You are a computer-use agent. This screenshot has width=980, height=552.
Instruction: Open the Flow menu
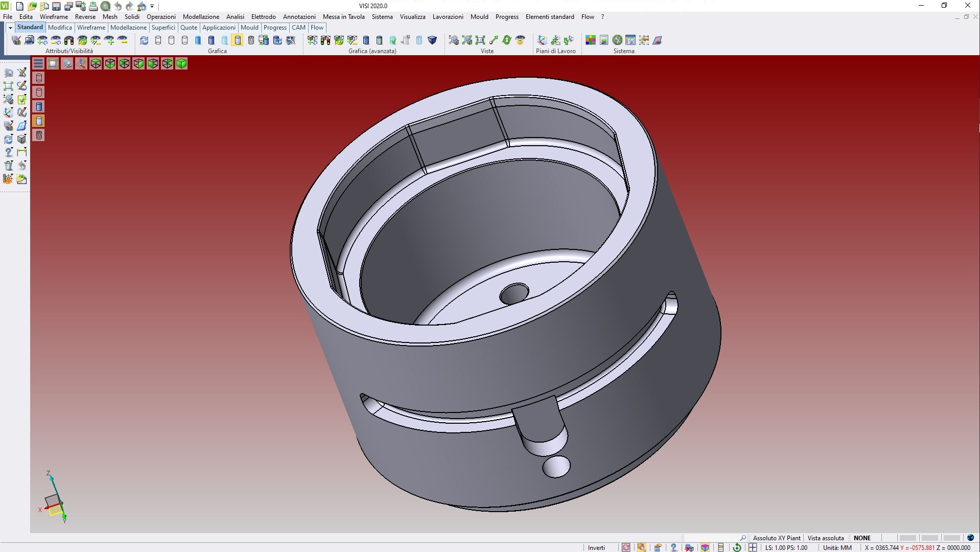[x=588, y=17]
